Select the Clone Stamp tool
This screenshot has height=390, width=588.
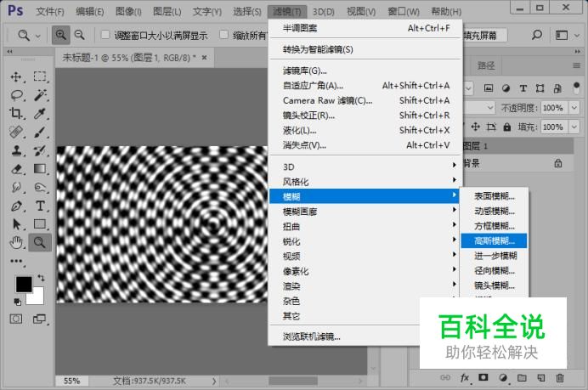pyautogui.click(x=16, y=150)
